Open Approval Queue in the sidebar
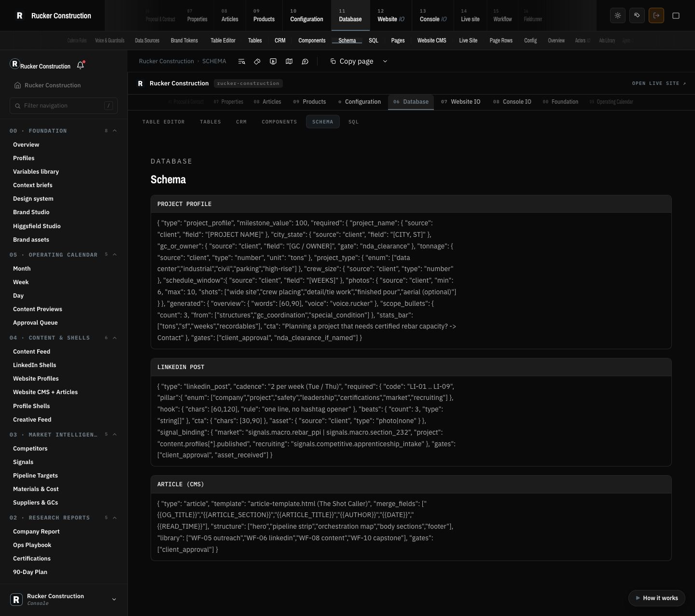 pyautogui.click(x=35, y=323)
